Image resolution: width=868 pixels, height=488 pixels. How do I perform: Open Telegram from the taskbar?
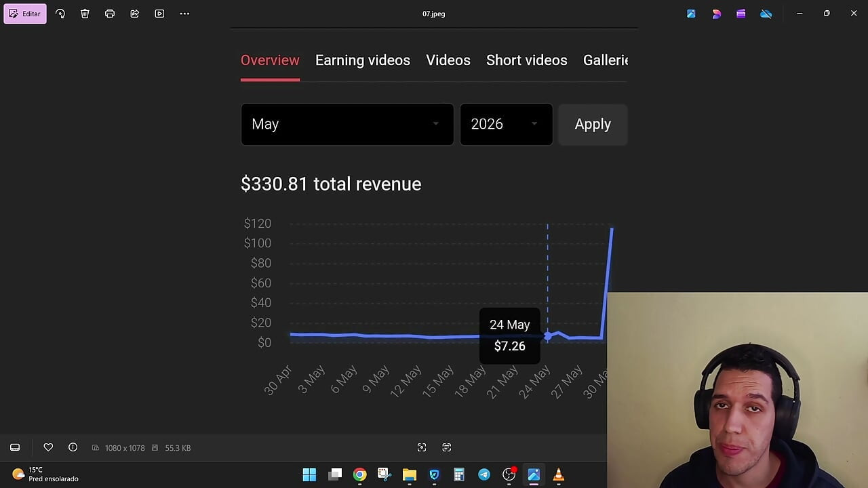click(484, 474)
